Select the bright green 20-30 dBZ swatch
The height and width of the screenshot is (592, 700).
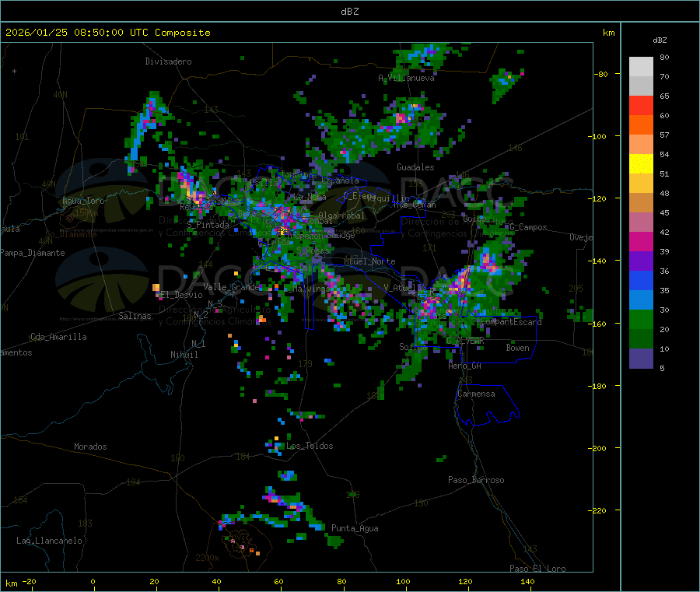[641, 319]
